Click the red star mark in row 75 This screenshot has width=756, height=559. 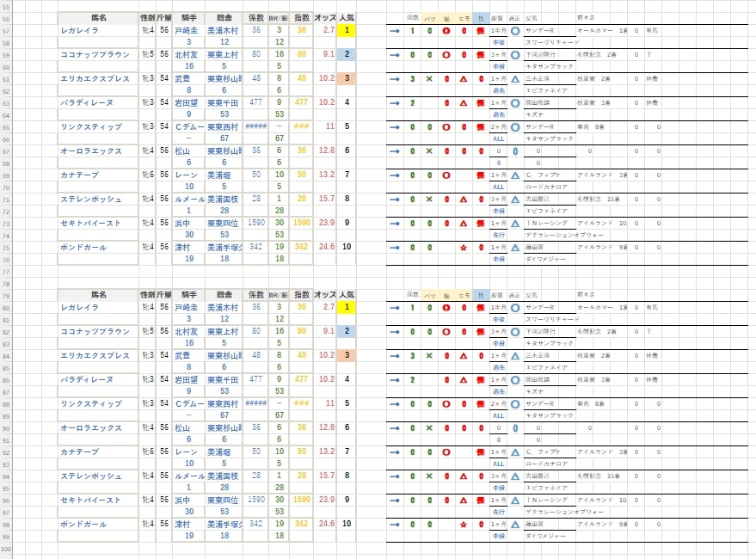(464, 248)
